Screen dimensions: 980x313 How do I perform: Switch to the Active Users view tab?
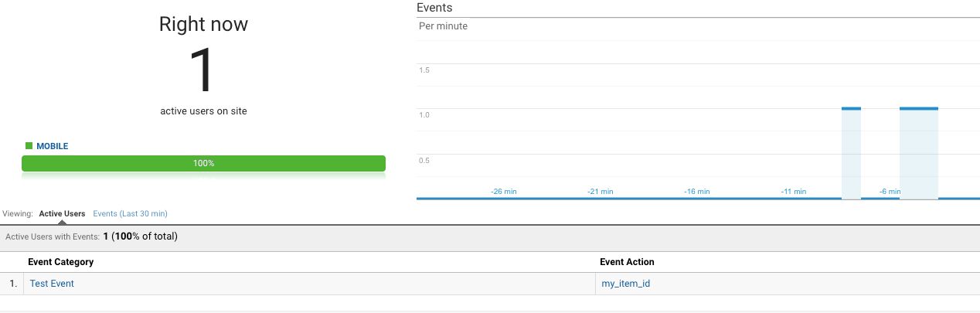click(x=62, y=213)
